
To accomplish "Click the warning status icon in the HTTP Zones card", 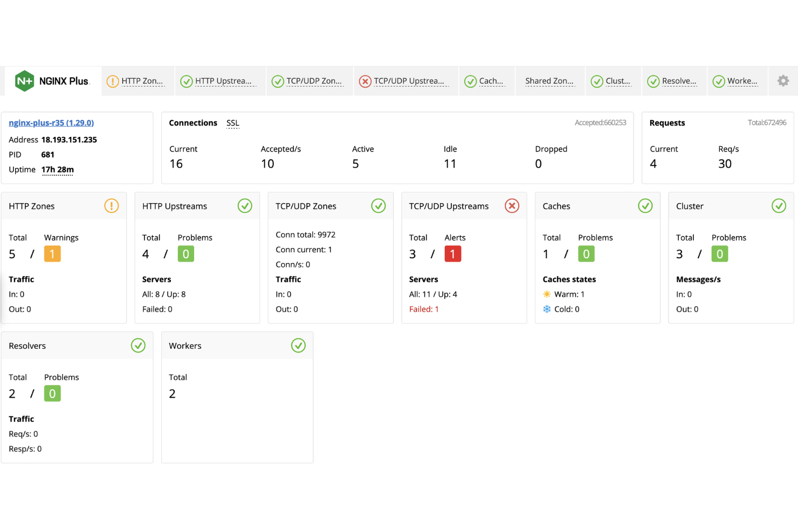I will (x=112, y=206).
